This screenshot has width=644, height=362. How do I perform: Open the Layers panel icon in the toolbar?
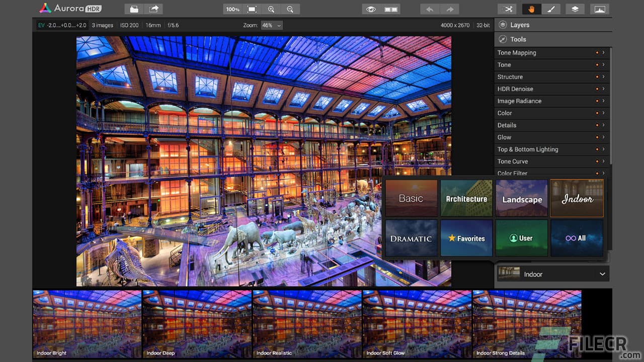(x=575, y=9)
